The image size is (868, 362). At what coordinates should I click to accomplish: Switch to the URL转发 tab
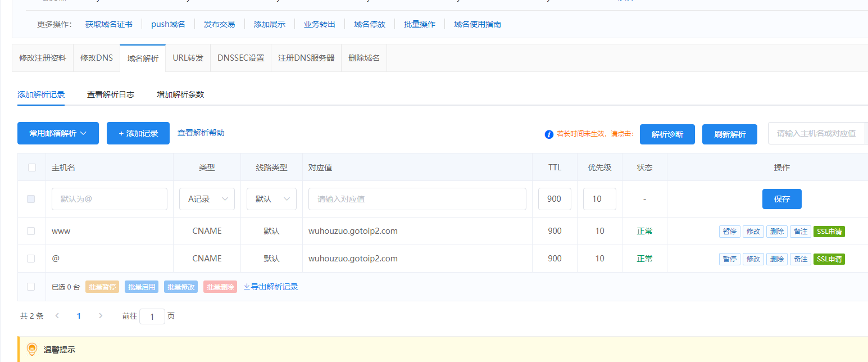coord(188,58)
